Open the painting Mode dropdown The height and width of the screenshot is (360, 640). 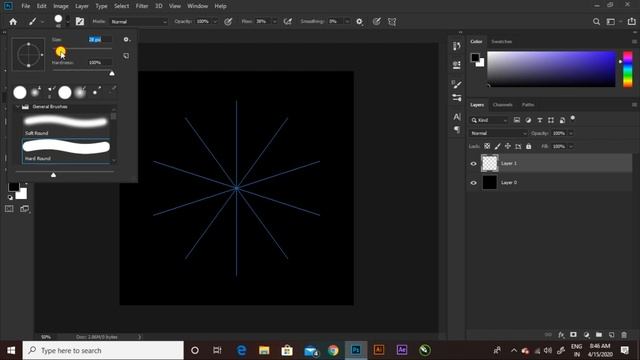(x=139, y=22)
